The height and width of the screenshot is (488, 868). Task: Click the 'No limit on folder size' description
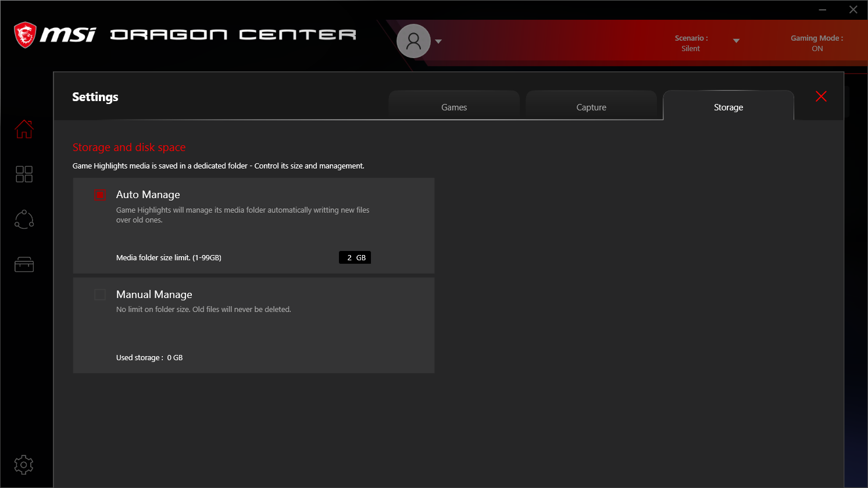tap(203, 310)
